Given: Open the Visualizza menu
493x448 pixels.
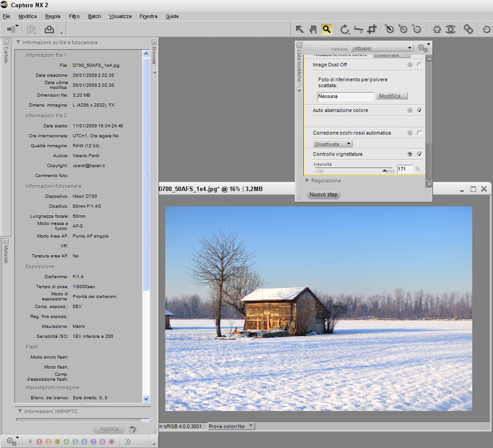Looking at the screenshot, I should 120,16.
